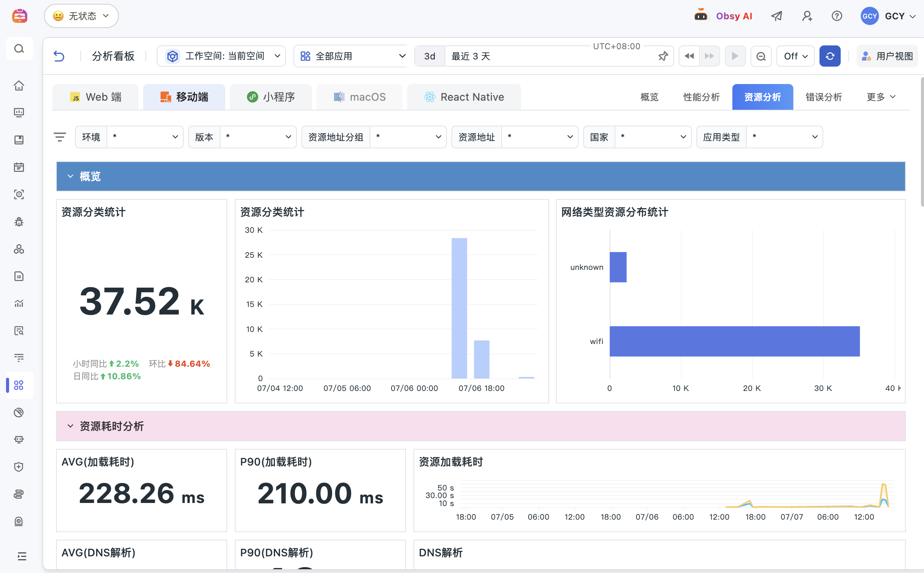Click the page vertical scrollbar

click(x=922, y=142)
